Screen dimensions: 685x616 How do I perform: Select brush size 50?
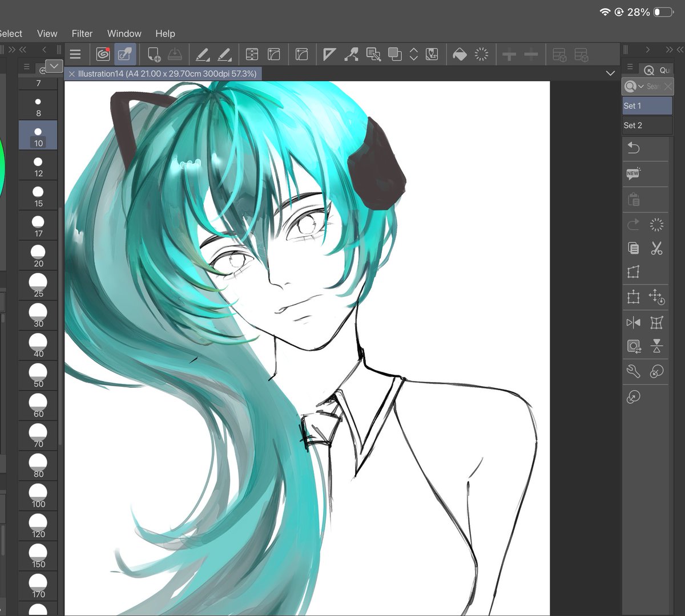point(38,375)
